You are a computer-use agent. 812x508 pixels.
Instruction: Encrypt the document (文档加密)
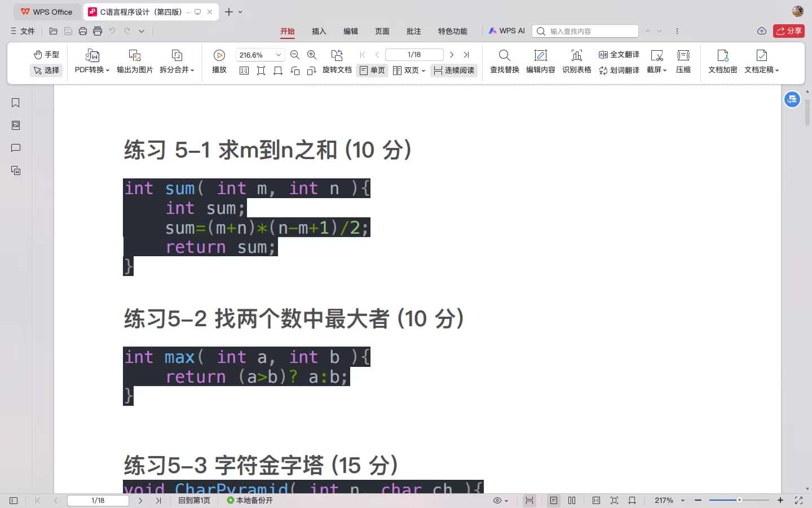723,62
